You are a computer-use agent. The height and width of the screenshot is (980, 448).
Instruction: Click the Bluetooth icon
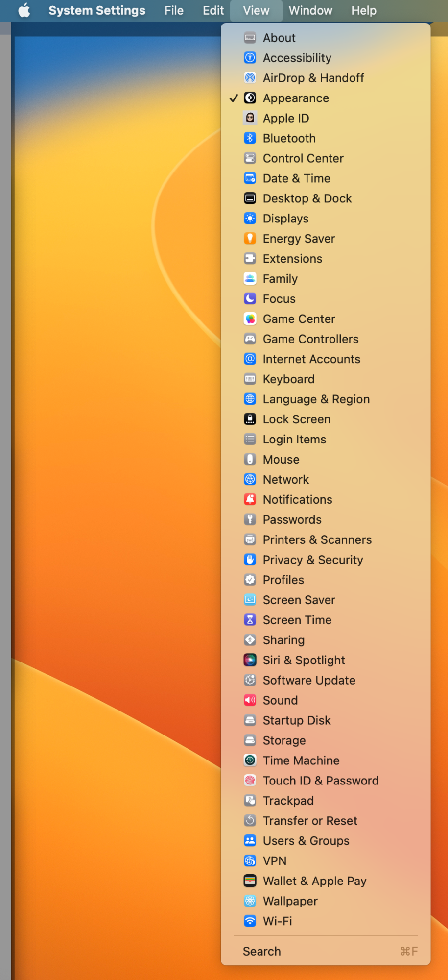(250, 138)
